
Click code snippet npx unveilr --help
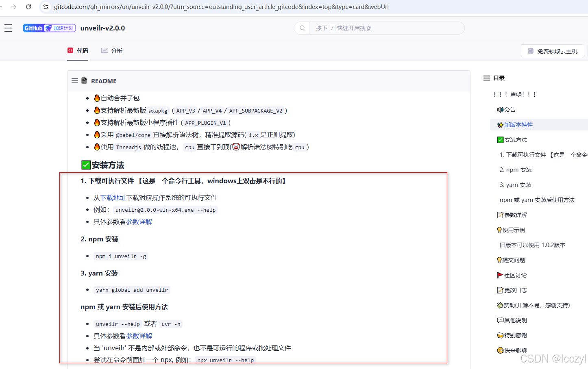(225, 360)
